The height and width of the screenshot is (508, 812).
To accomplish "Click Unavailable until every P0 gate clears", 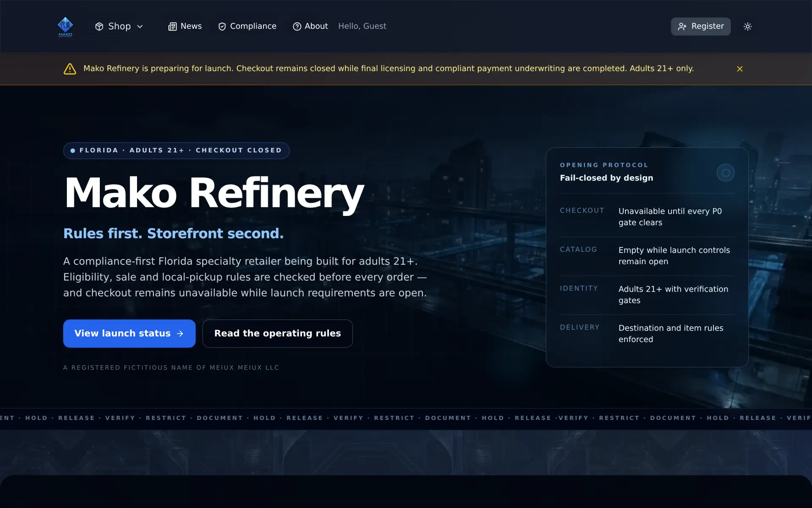I will tap(670, 217).
